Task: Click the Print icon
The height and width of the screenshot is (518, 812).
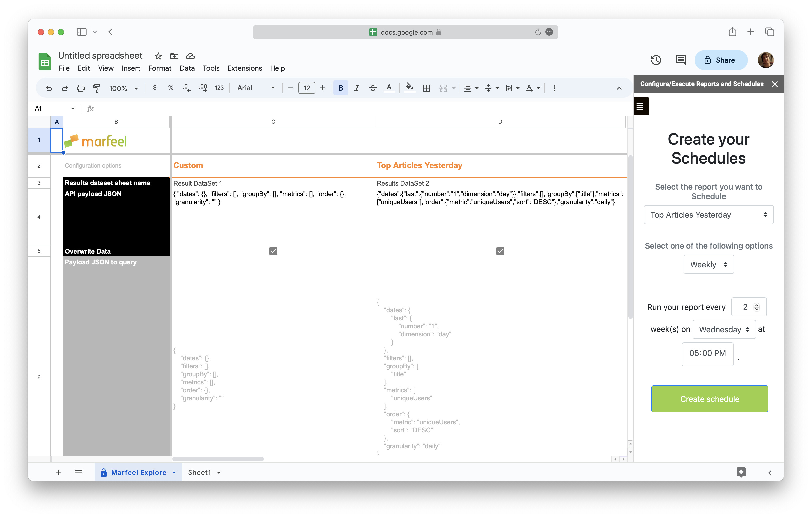Action: point(81,88)
